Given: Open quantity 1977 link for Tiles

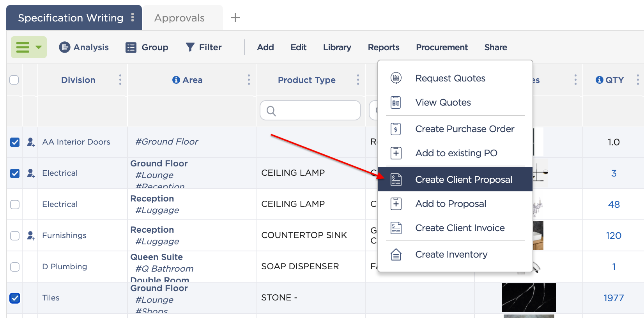Looking at the screenshot, I should click(614, 298).
